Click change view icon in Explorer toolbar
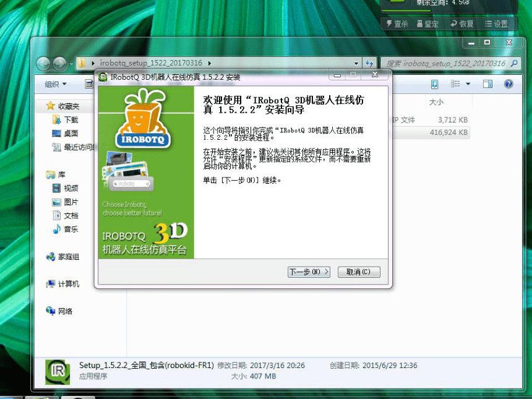This screenshot has height=399, width=532. click(455, 84)
